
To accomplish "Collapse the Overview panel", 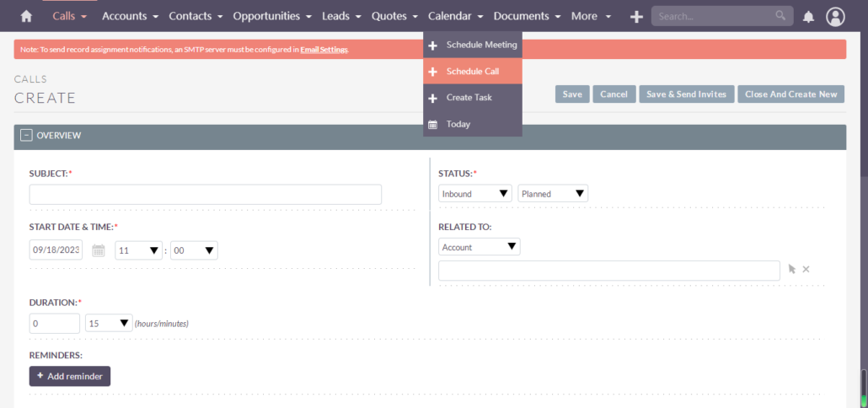I will pyautogui.click(x=26, y=135).
